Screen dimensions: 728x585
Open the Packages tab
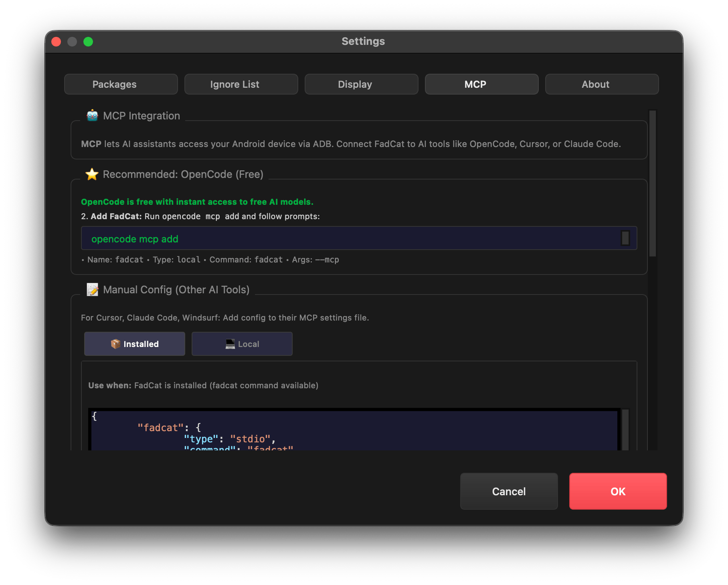[x=121, y=84]
